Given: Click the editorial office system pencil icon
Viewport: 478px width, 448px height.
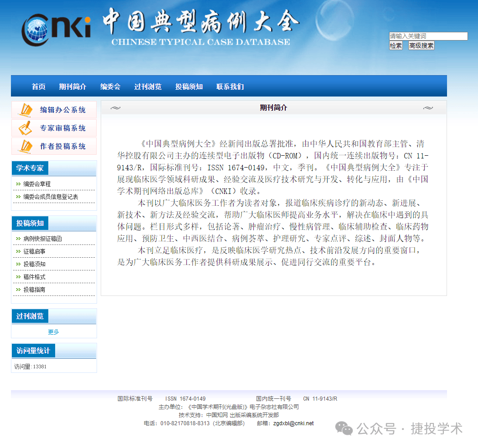Looking at the screenshot, I should tap(26, 110).
